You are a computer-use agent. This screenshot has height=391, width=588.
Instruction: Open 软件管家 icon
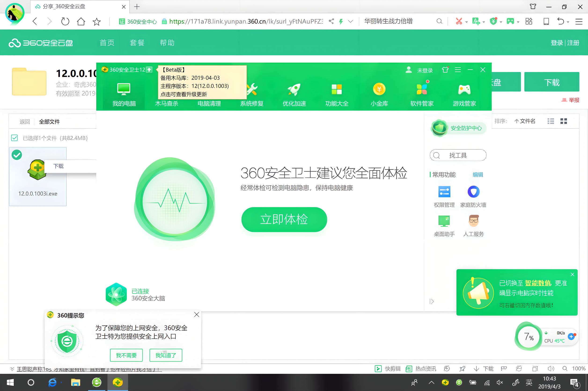point(422,89)
